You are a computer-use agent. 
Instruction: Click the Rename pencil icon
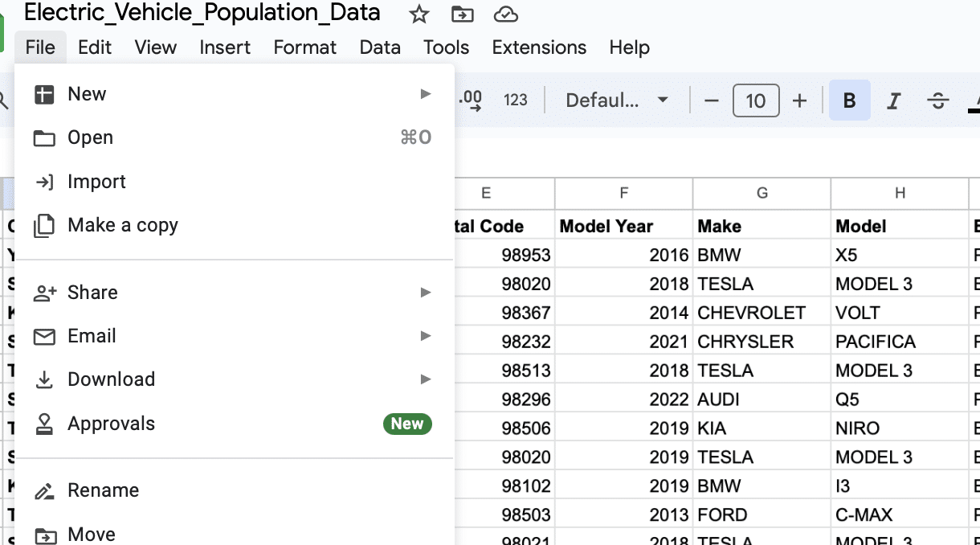point(44,490)
